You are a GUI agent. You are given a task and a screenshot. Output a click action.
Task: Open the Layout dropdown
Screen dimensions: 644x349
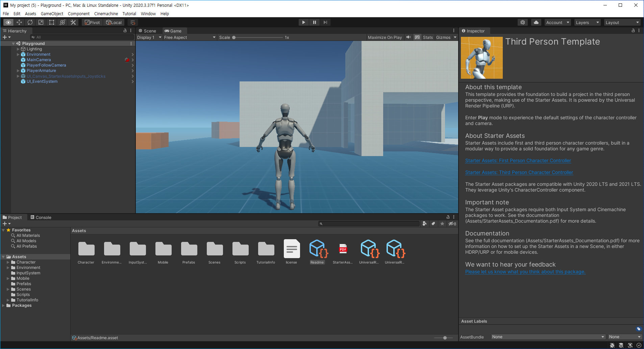[x=622, y=22]
